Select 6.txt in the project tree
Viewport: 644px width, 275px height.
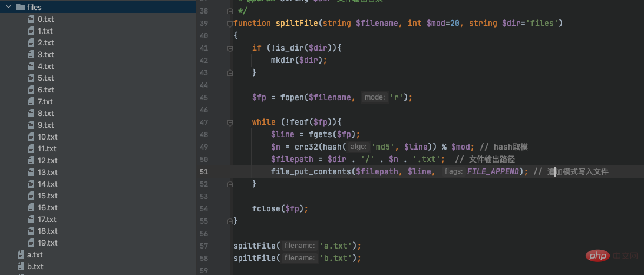point(45,90)
